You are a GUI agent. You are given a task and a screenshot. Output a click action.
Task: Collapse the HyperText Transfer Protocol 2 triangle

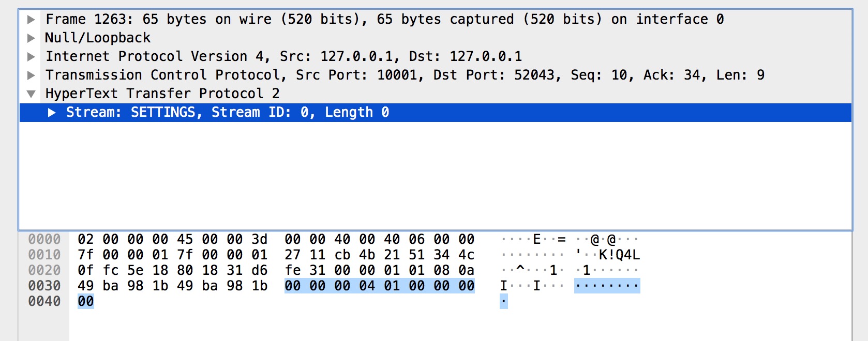point(31,94)
